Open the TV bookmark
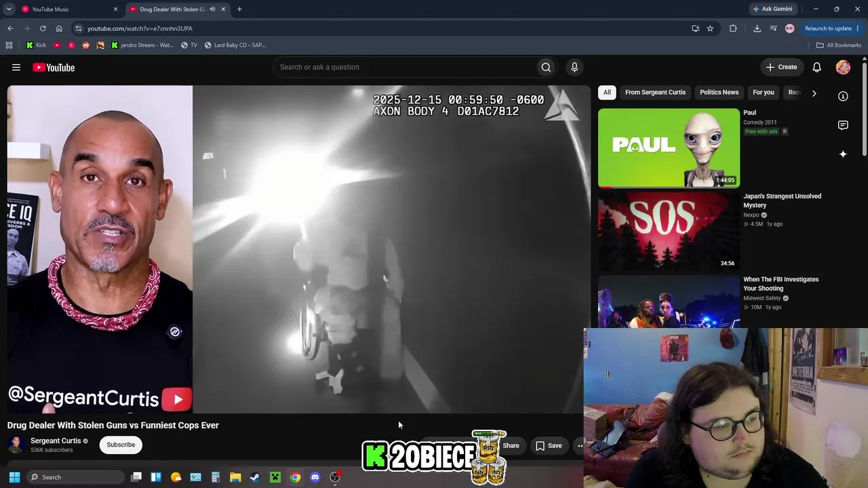868x488 pixels. point(189,45)
